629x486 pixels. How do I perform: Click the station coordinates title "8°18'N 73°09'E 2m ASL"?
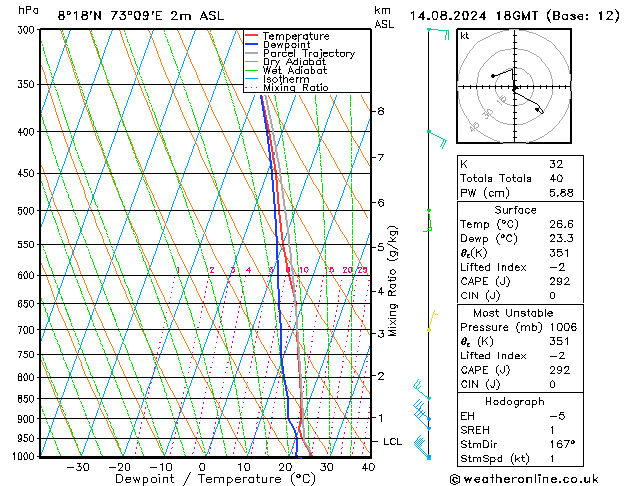pyautogui.click(x=141, y=16)
